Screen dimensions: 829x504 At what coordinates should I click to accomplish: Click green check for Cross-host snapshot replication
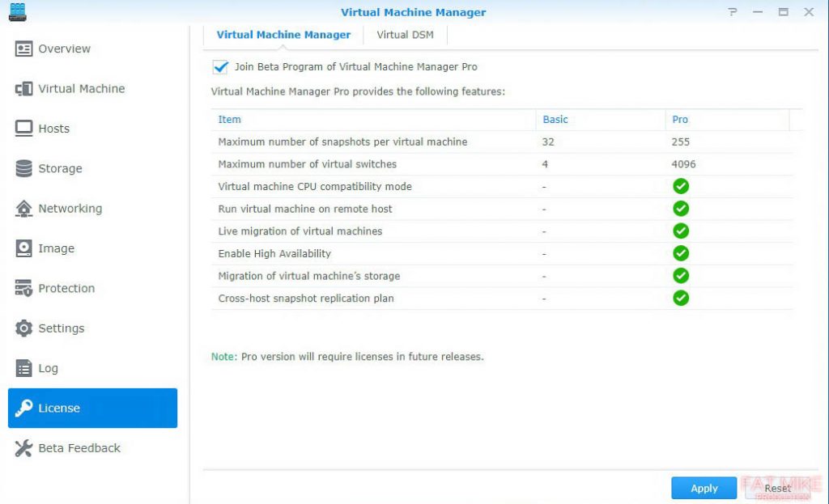point(681,298)
